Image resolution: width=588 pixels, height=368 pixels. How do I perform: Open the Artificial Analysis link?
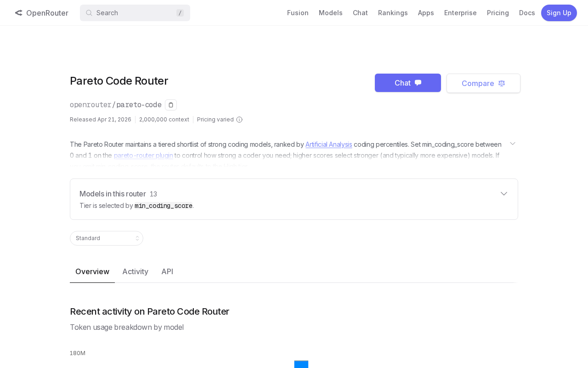tap(329, 144)
